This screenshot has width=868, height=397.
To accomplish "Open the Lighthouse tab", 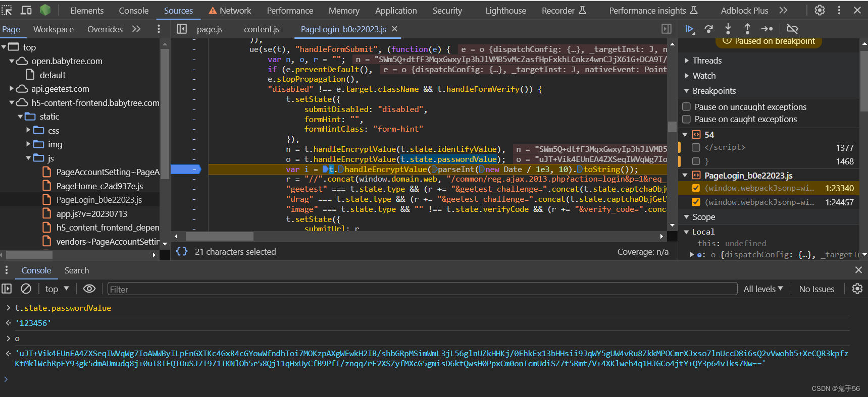I will click(505, 11).
